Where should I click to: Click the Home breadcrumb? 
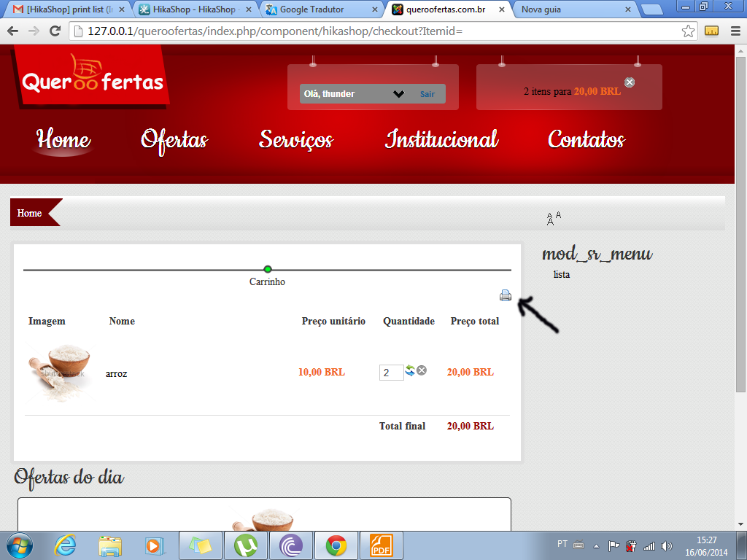[x=29, y=214]
